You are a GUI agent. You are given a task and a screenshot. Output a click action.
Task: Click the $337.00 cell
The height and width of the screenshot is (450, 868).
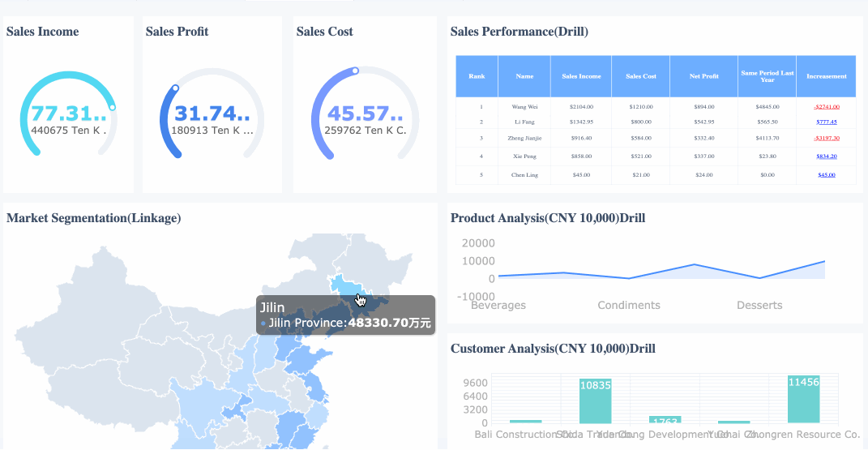[704, 156]
